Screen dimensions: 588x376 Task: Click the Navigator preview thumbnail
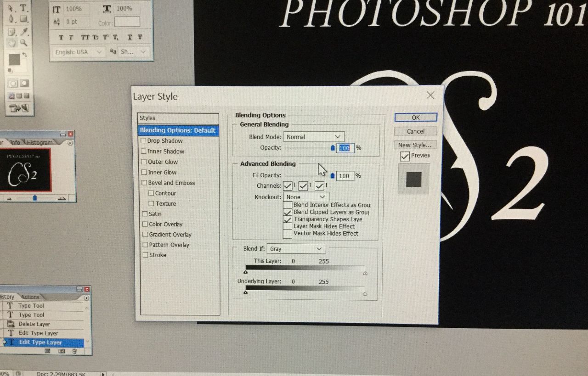point(25,170)
